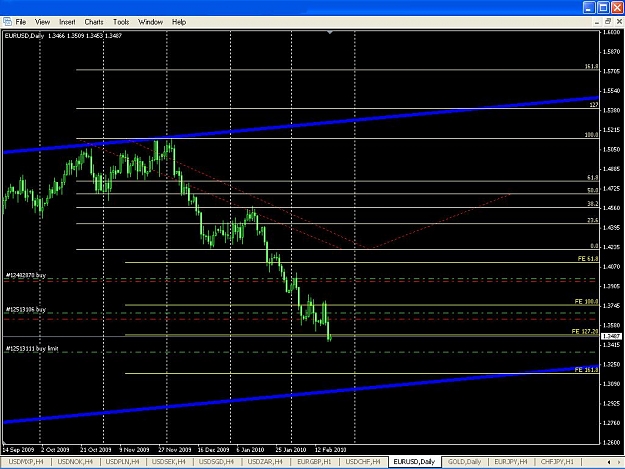625x469 pixels.
Task: Switch to the EURJPY,H4 chart tab
Action: [x=511, y=462]
